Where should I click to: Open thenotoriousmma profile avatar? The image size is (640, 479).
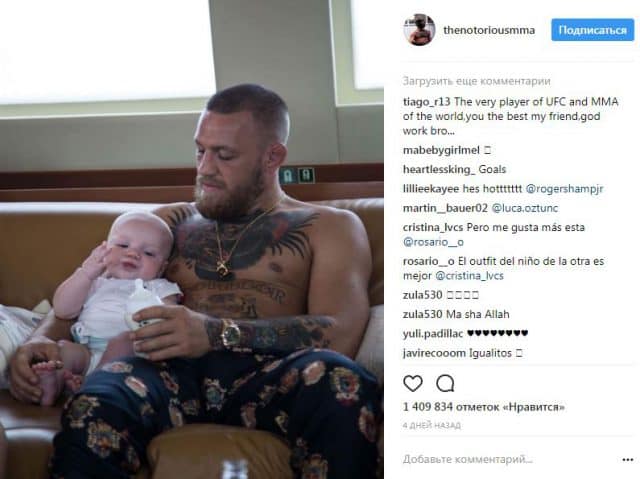point(419,30)
